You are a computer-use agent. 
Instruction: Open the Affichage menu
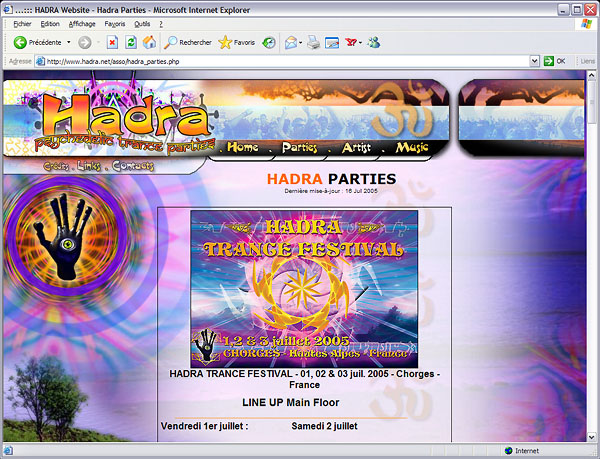(x=82, y=24)
